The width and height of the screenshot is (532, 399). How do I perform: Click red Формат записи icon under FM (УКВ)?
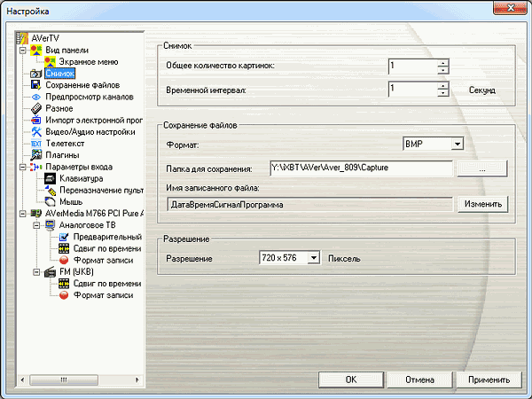pyautogui.click(x=64, y=295)
